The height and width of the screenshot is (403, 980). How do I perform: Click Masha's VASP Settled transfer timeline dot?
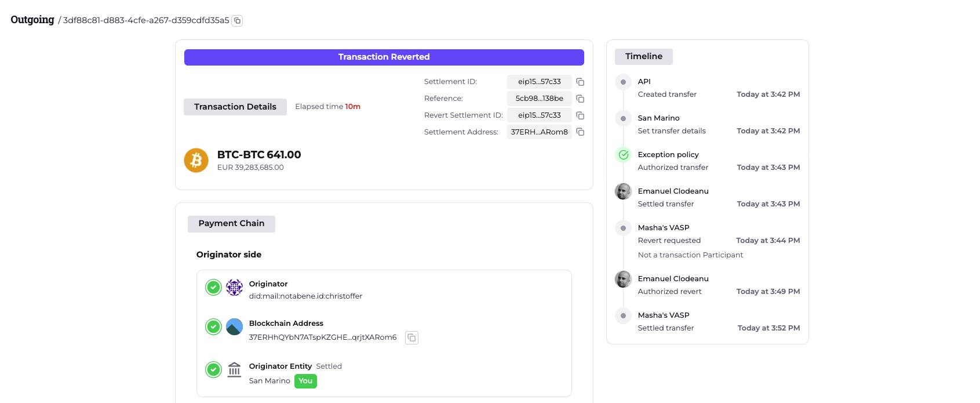[624, 315]
